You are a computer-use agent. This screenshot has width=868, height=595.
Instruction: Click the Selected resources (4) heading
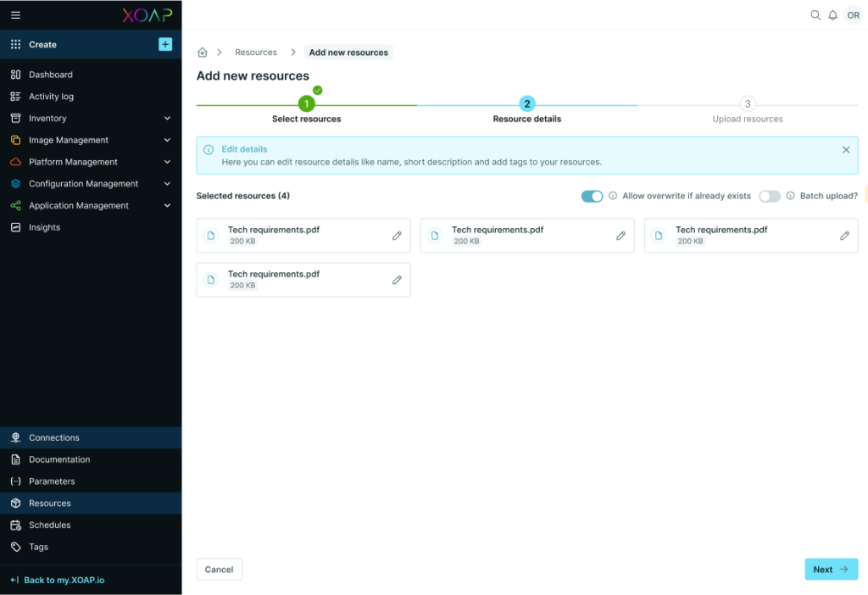click(243, 196)
